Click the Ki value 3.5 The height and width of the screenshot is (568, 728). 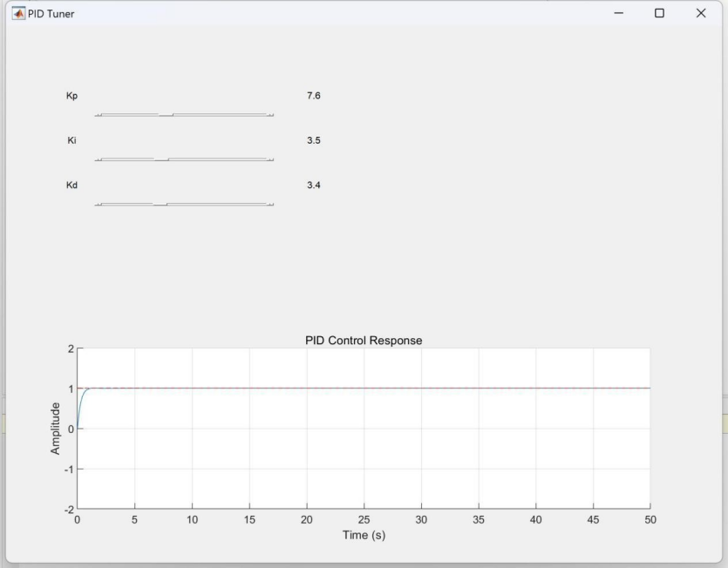[x=313, y=140]
